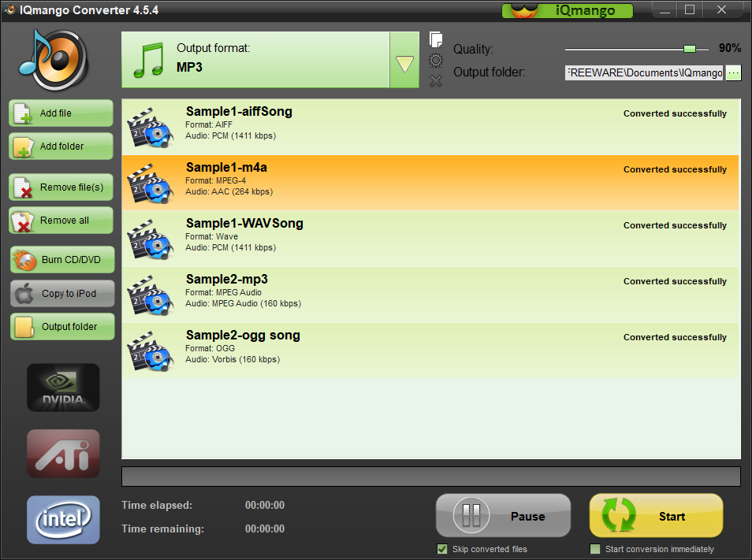This screenshot has height=560, width=752.
Task: Click the Output folder path field
Action: click(x=644, y=72)
